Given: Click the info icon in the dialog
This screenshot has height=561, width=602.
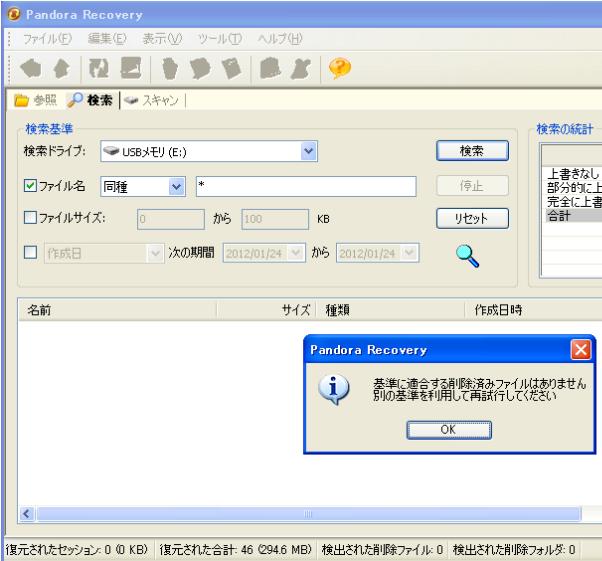Looking at the screenshot, I should (x=334, y=390).
